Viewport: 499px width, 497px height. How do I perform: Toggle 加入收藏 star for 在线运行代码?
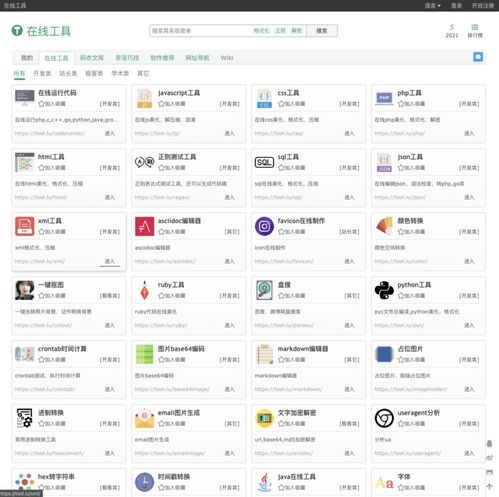tap(42, 104)
